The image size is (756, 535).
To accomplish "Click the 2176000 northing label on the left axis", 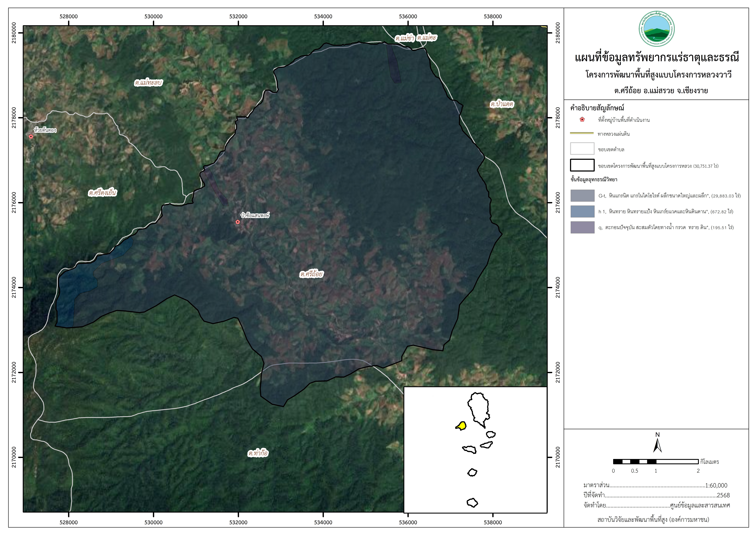I will [14, 203].
